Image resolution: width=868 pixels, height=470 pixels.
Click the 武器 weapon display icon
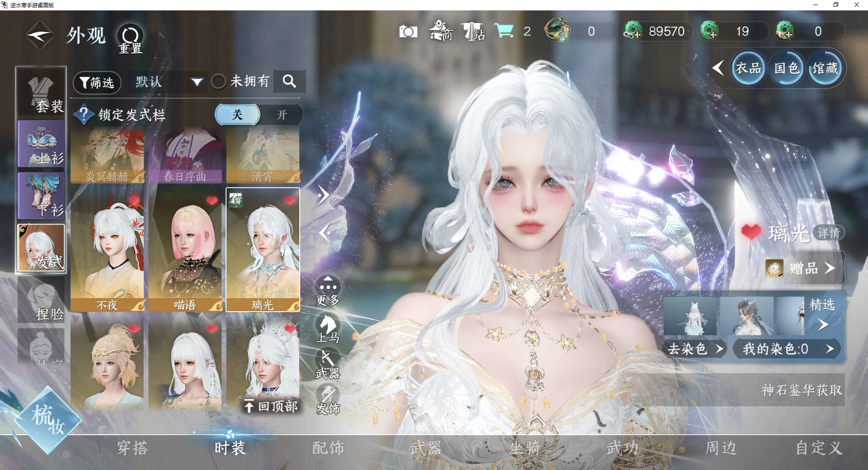tap(327, 365)
